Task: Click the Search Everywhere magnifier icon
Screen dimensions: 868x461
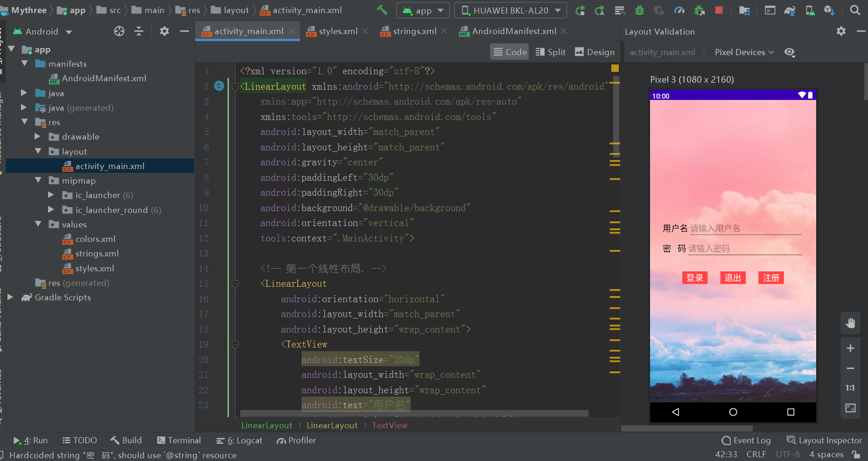Action: (855, 10)
